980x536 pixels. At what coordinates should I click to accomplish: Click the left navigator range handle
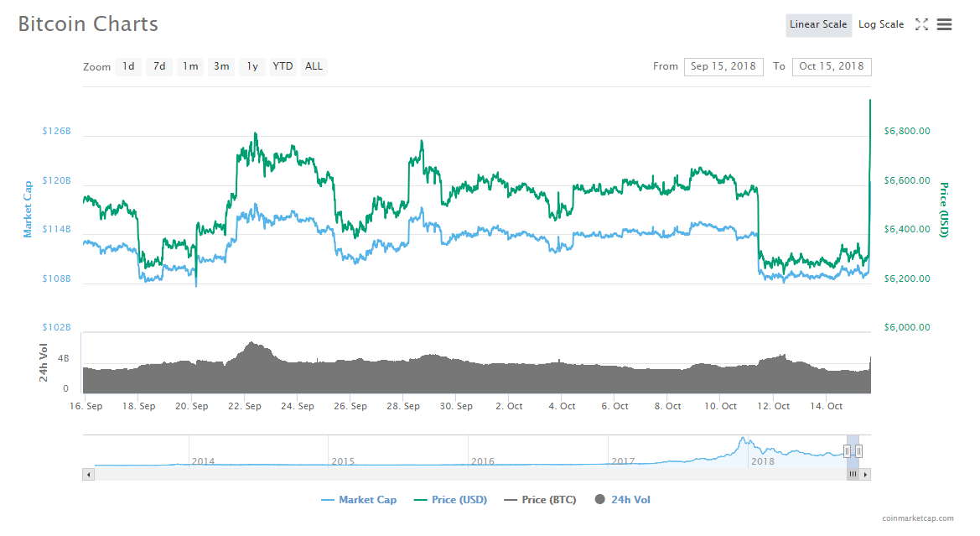click(x=847, y=451)
